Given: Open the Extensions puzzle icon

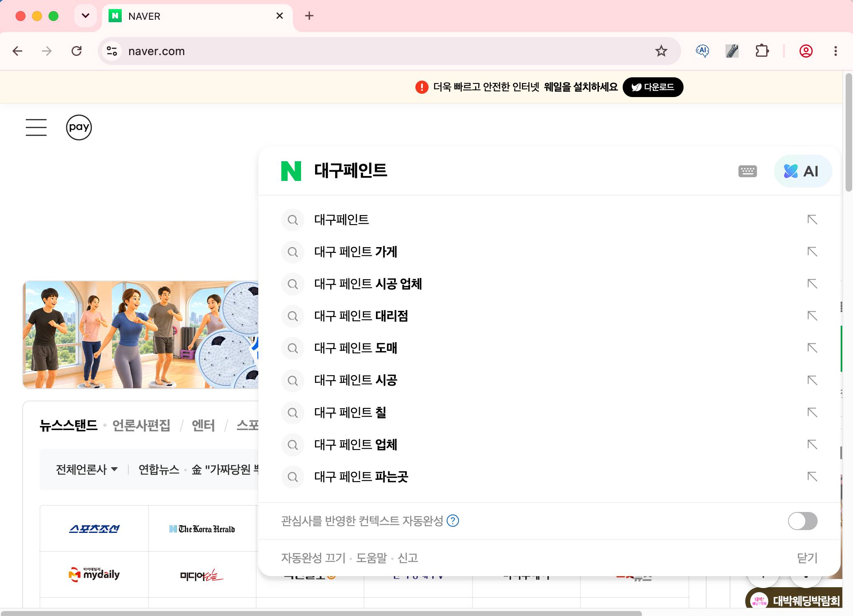Looking at the screenshot, I should tap(762, 51).
